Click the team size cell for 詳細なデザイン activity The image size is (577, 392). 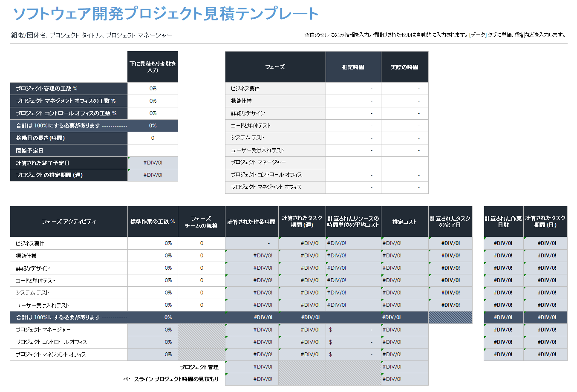201,268
